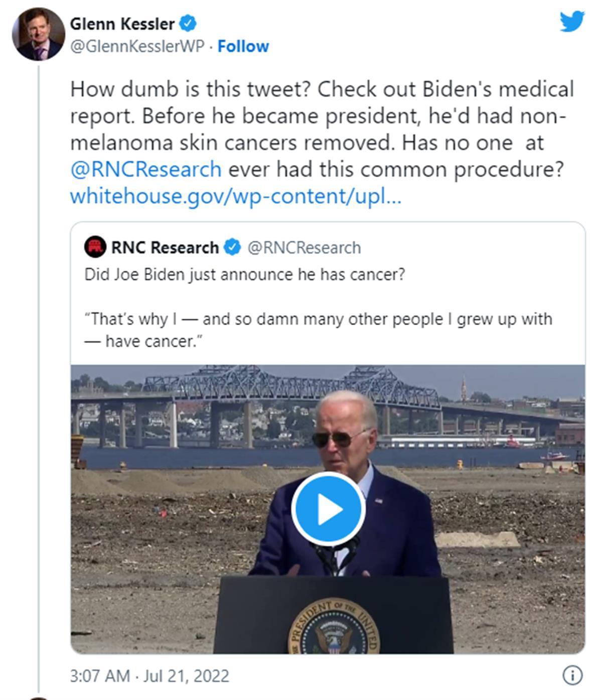
Task: Open Glenn Kessler's profile picture
Action: [x=38, y=34]
